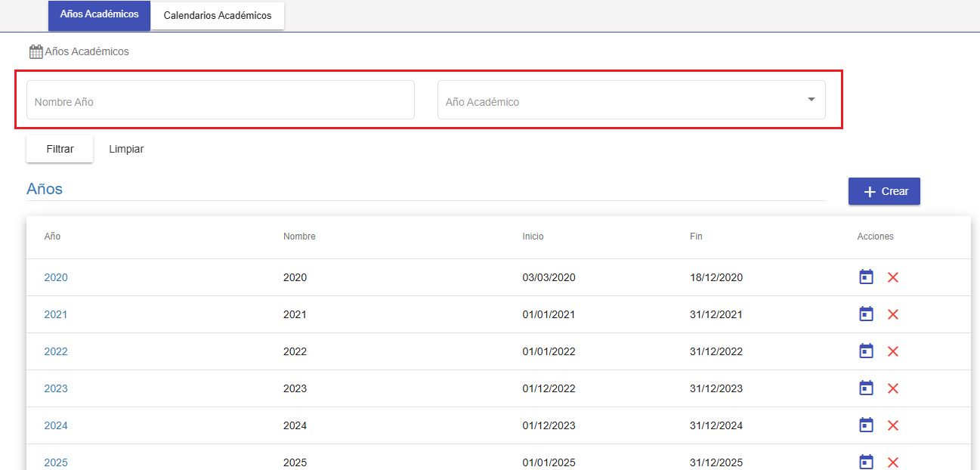The width and height of the screenshot is (980, 470).
Task: Open the calendar icon for year 2023
Action: pos(866,388)
